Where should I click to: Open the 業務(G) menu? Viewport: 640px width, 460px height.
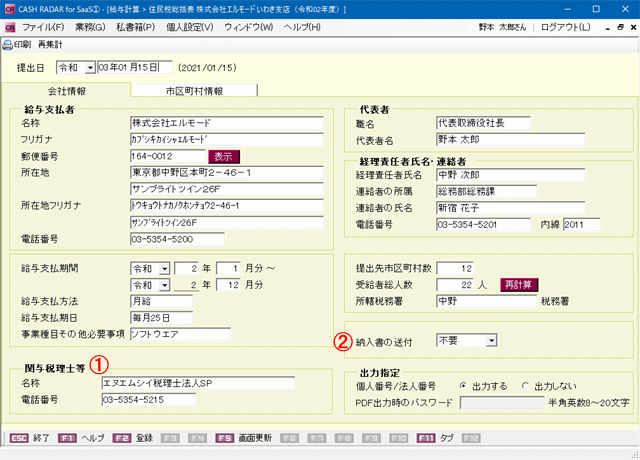pyautogui.click(x=90, y=27)
